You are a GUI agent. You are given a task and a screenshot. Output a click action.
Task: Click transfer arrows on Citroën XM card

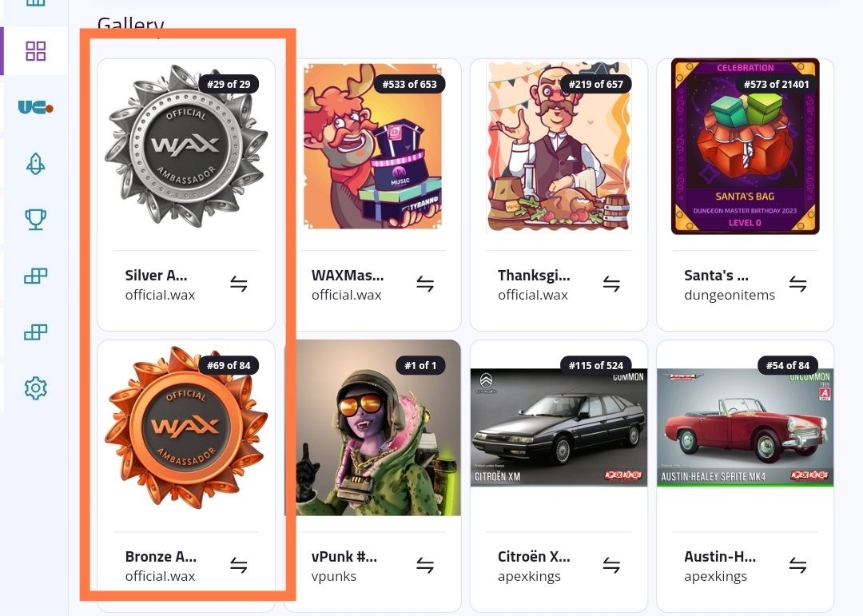point(611,566)
